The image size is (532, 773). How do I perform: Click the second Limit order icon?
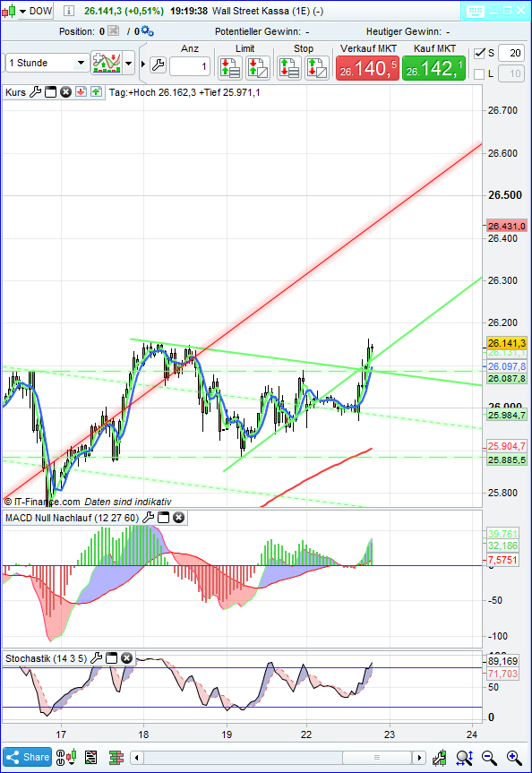(258, 67)
